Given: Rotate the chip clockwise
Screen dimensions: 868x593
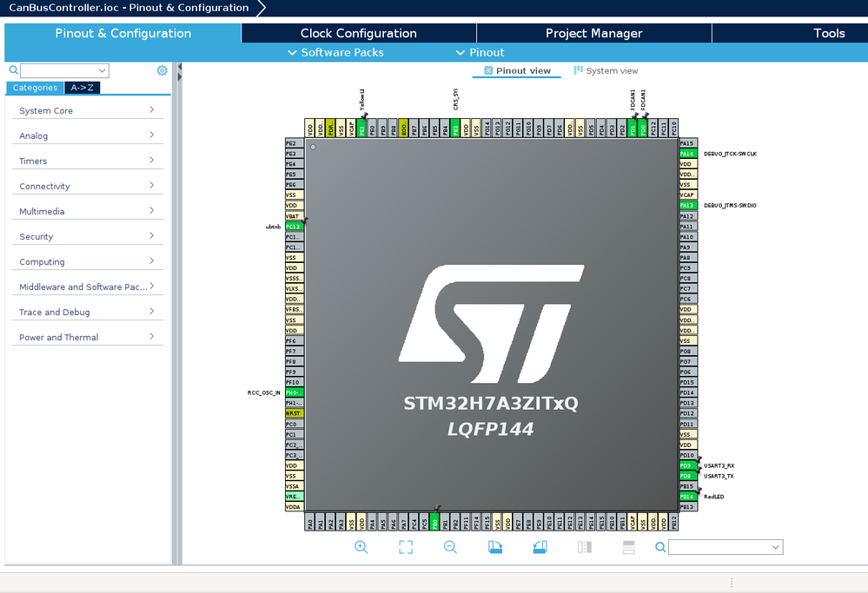Looking at the screenshot, I should [495, 547].
